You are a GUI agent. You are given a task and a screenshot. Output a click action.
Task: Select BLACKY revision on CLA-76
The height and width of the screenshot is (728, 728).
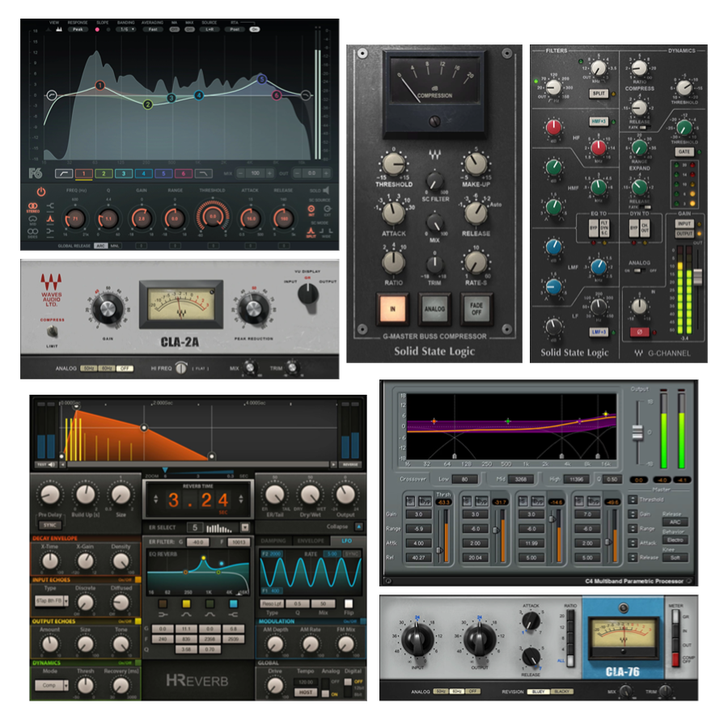click(561, 692)
